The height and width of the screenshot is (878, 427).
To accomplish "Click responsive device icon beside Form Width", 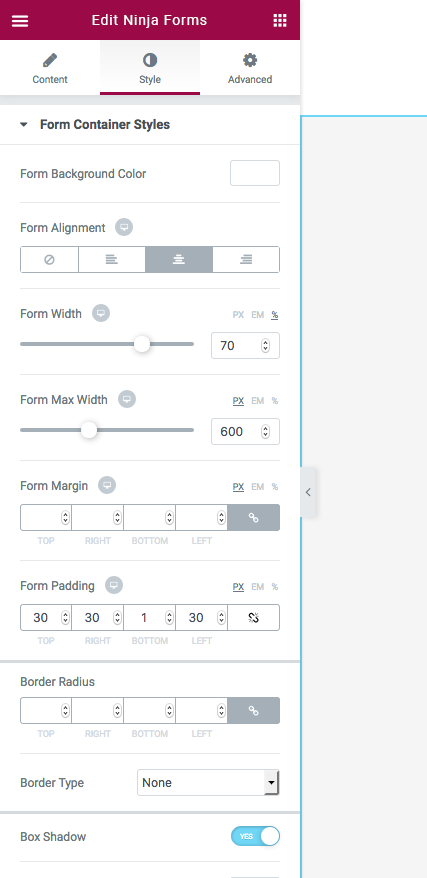I will [x=101, y=314].
